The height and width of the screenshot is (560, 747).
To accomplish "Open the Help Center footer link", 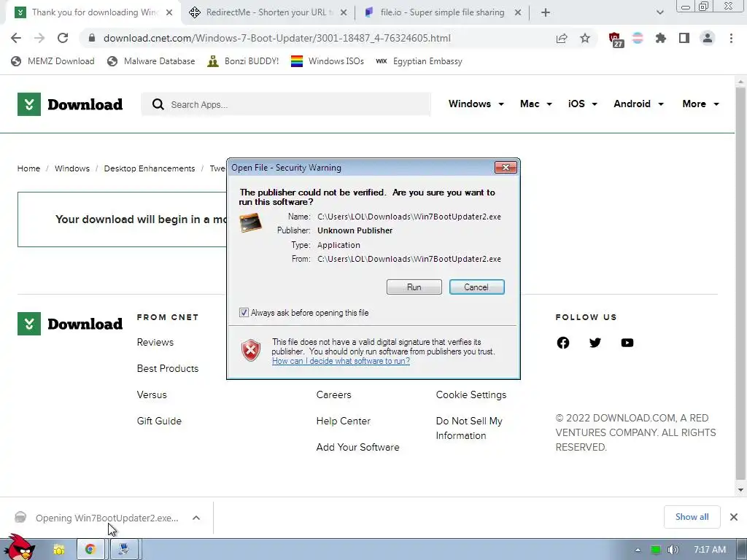I will 343,421.
